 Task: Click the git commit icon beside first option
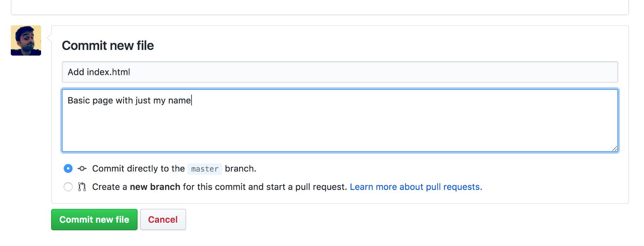point(82,168)
